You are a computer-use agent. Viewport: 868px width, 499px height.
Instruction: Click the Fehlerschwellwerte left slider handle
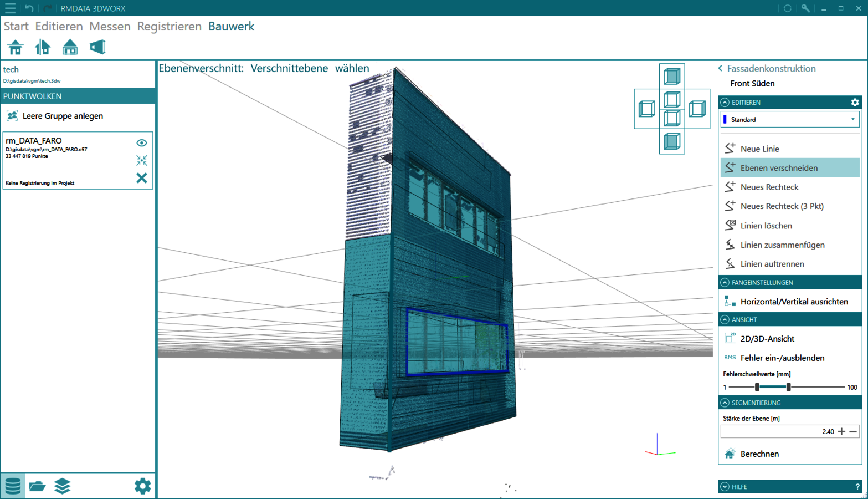(757, 387)
